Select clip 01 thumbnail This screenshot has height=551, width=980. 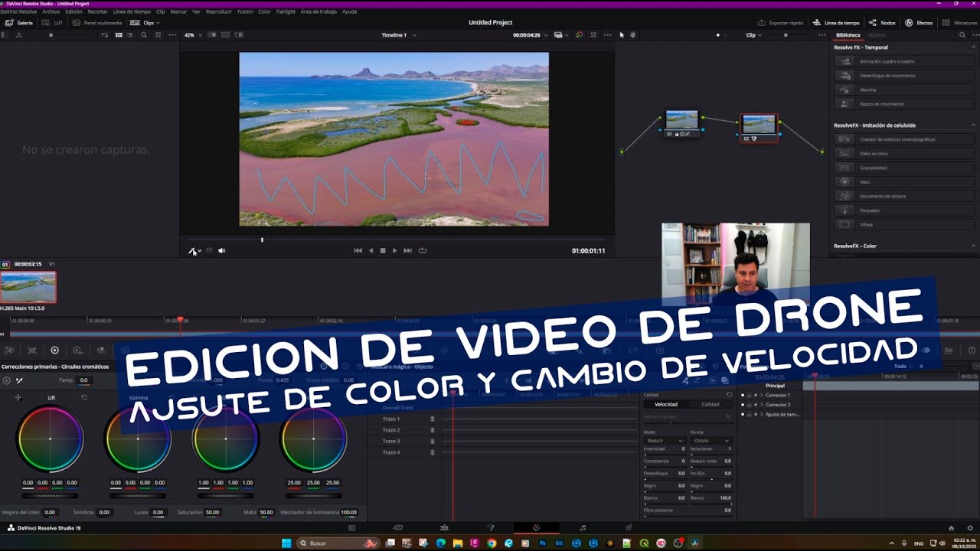28,287
